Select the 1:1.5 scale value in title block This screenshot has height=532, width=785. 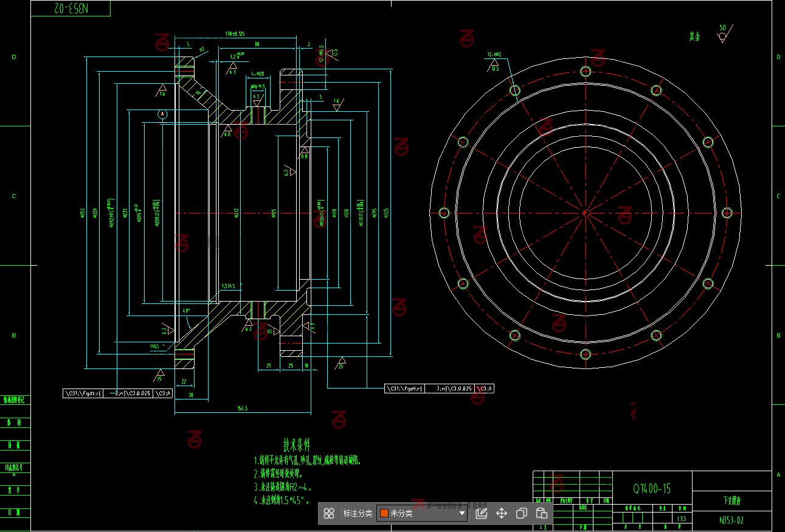coord(681,519)
